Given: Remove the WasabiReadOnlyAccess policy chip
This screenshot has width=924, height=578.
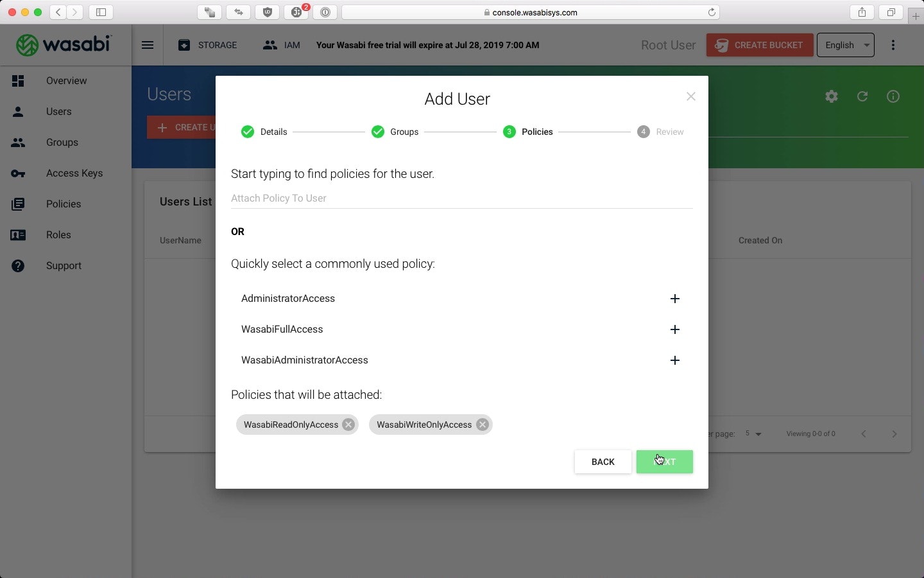Looking at the screenshot, I should point(348,425).
